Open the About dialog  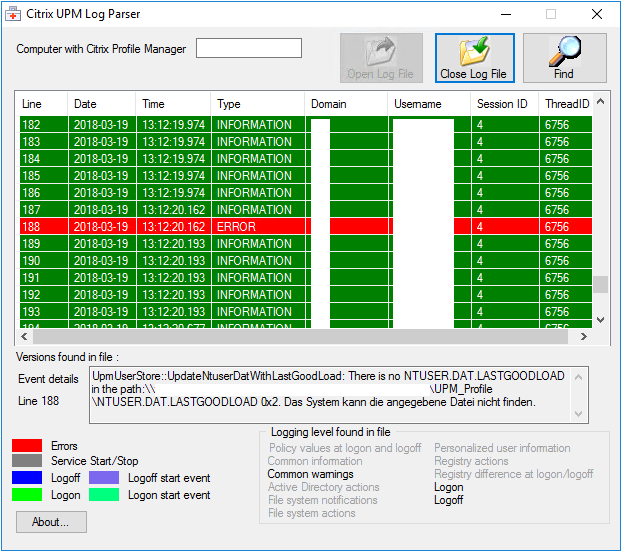click(51, 521)
